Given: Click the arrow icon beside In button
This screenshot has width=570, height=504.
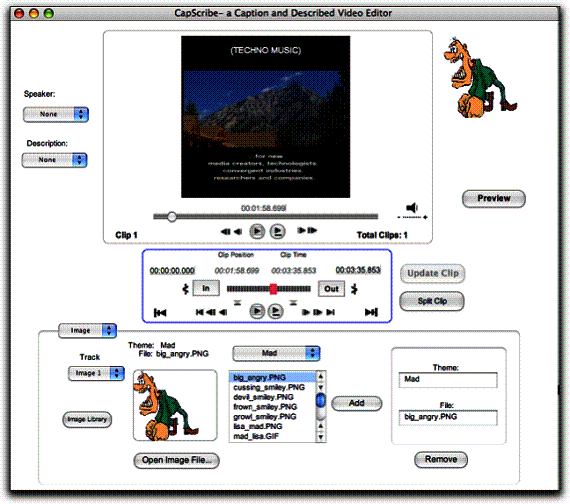Looking at the screenshot, I should 185,289.
